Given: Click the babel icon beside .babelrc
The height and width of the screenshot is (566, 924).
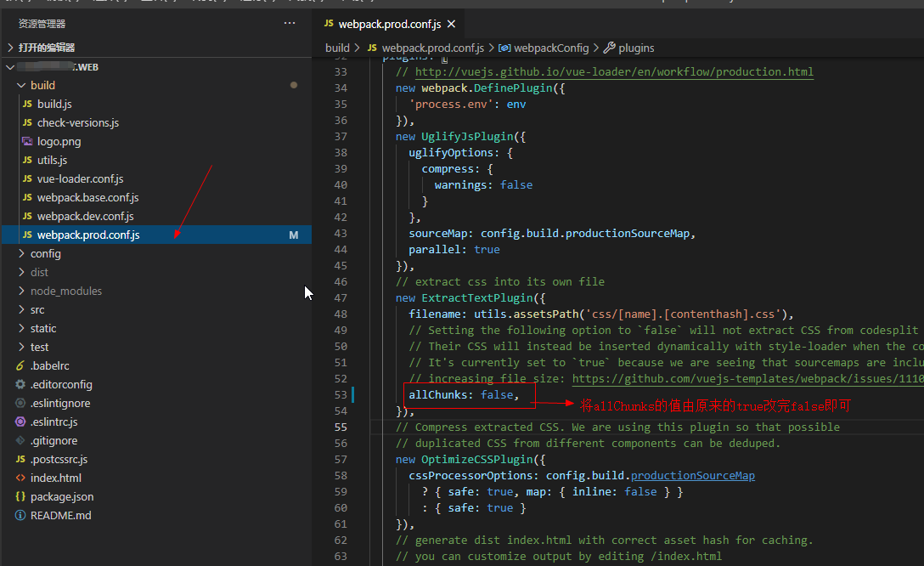Looking at the screenshot, I should 20,365.
